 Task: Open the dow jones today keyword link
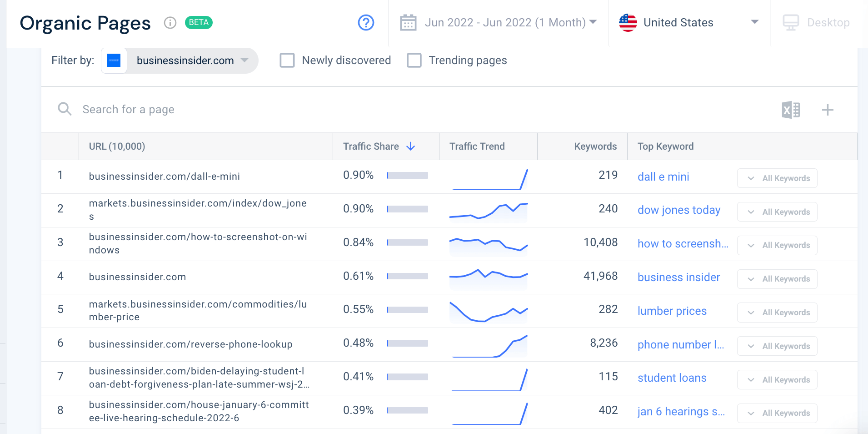679,210
